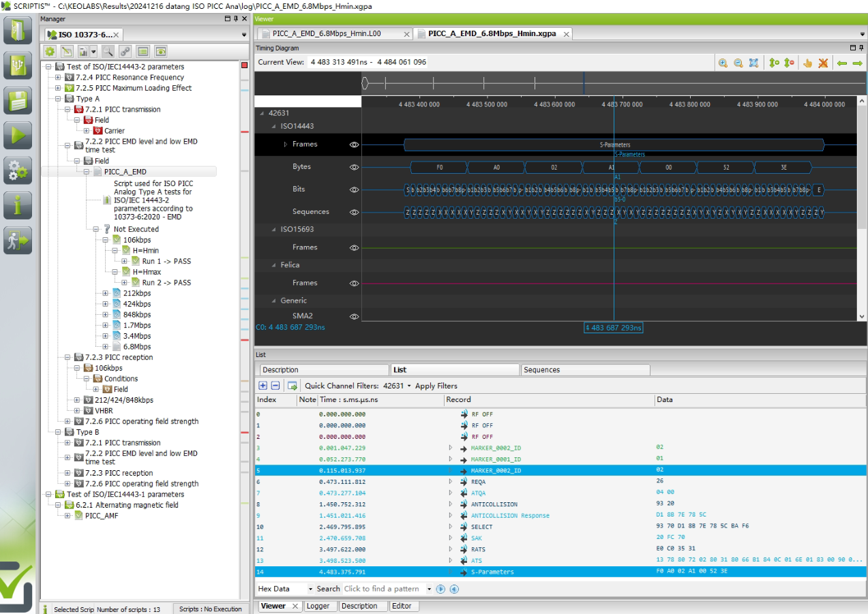Click the green play sidebar button
Viewport: 868px width, 614px height.
tap(18, 135)
